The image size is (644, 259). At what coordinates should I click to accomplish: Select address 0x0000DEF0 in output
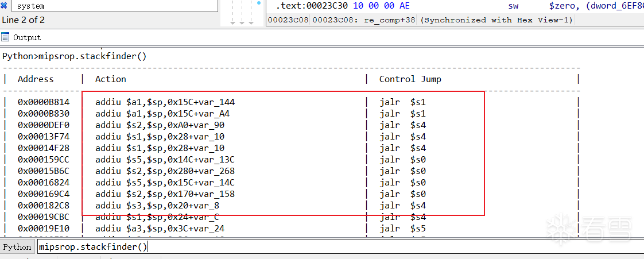pos(44,125)
